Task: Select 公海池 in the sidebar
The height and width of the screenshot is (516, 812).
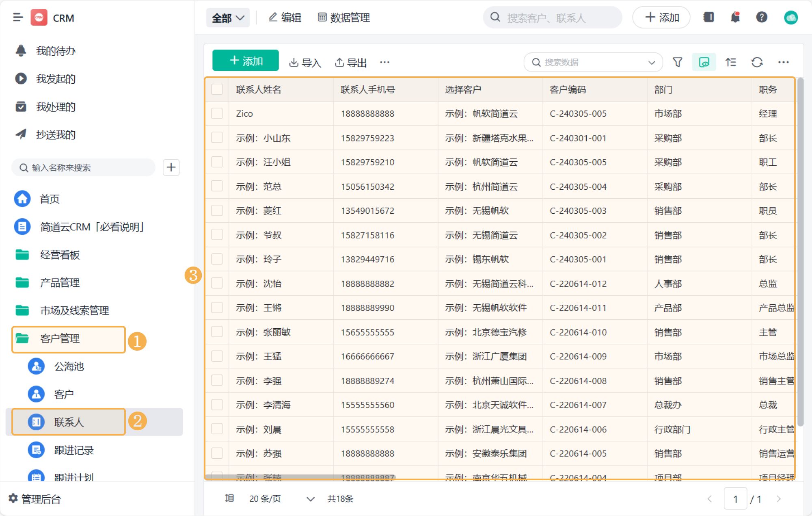Action: pyautogui.click(x=69, y=366)
